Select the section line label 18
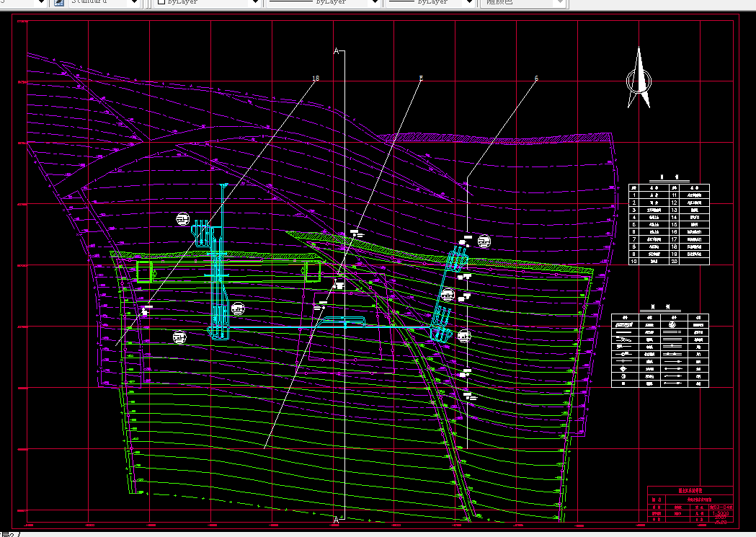Image resolution: width=756 pixels, height=537 pixels. (316, 78)
